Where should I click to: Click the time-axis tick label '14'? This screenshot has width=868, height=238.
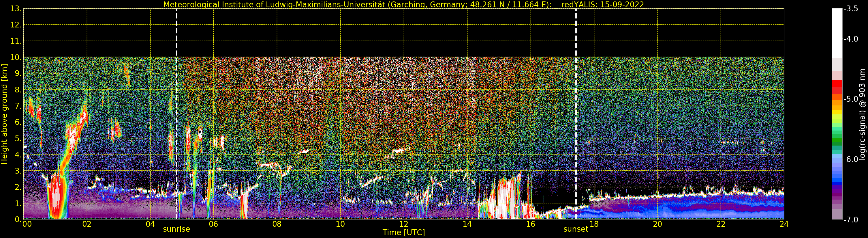tap(467, 224)
